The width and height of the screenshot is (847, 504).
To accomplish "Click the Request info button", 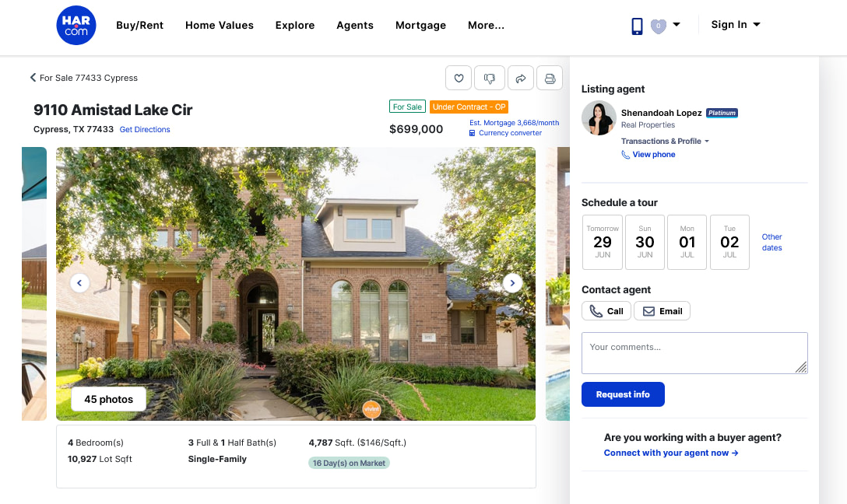I will 623,394.
